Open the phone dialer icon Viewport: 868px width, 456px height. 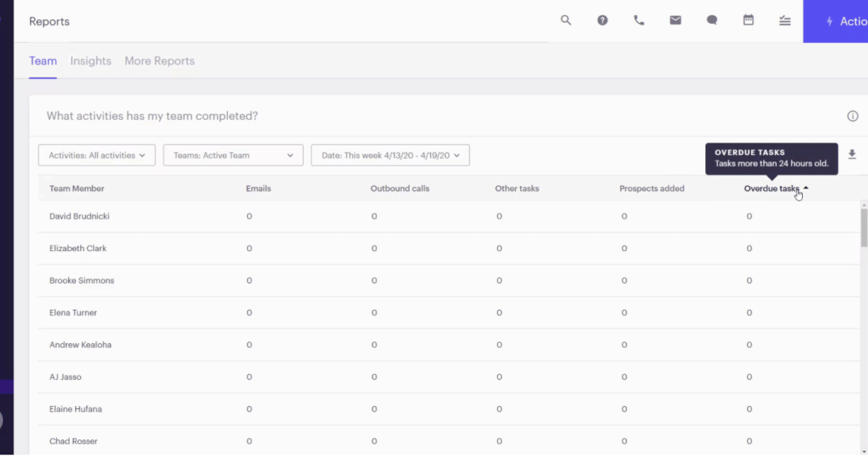click(x=639, y=20)
